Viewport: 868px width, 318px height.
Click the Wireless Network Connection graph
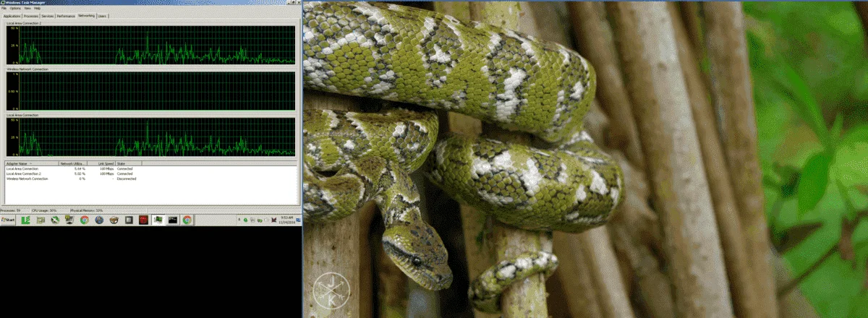point(151,92)
